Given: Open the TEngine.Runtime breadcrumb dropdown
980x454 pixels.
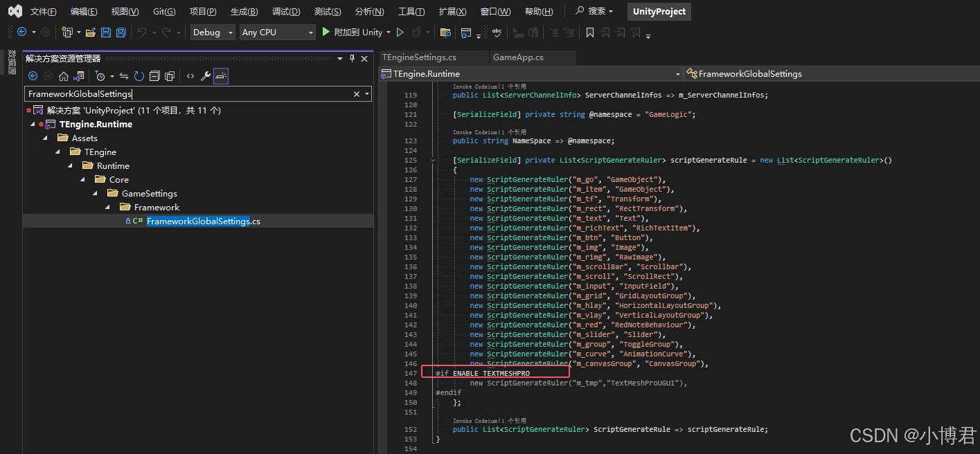Looking at the screenshot, I should tap(677, 73).
